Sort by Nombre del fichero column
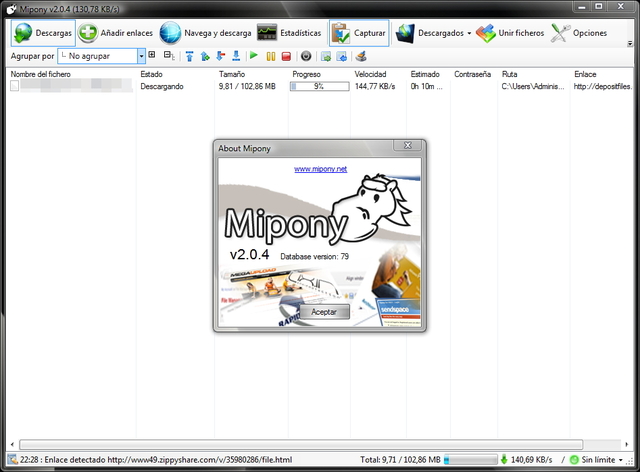The height and width of the screenshot is (472, 640). click(40, 74)
